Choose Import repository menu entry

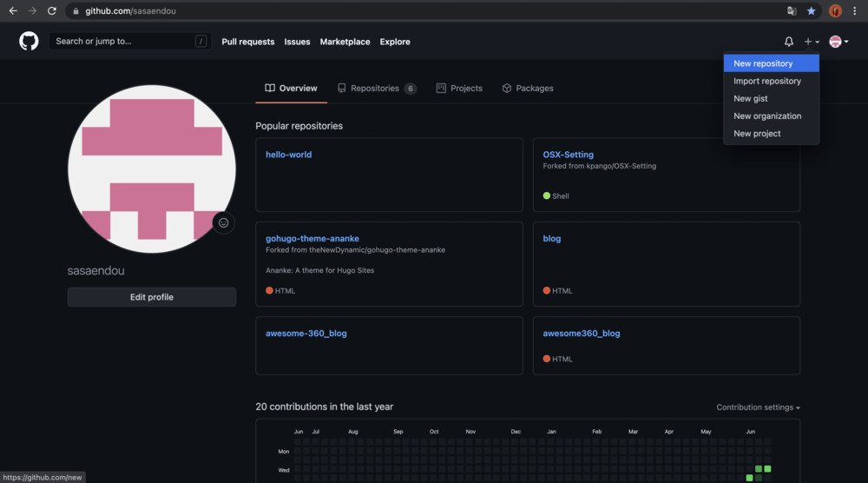coord(771,81)
